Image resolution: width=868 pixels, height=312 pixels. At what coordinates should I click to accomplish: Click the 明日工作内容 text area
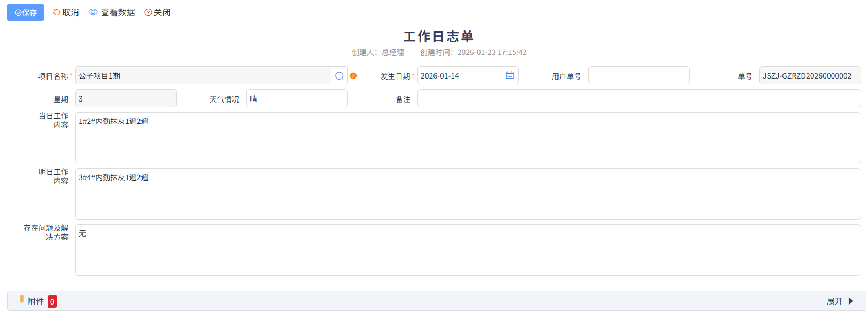point(468,194)
